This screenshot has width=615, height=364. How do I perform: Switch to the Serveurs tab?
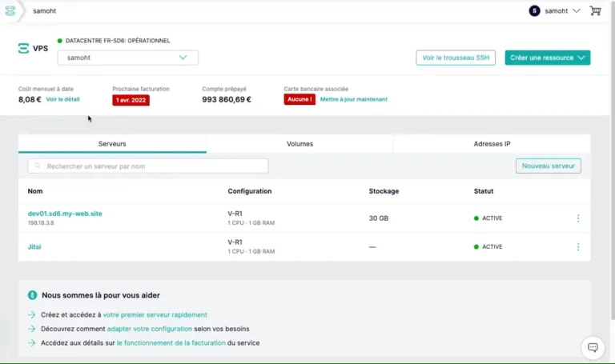pos(112,144)
